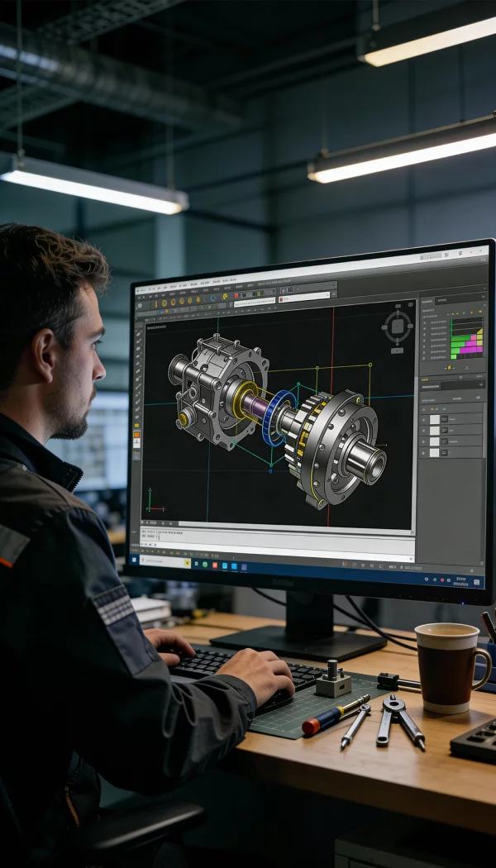Viewport: 496px width, 868px height.
Task: Click the top arrow of the navigation wheel
Action: tap(398, 312)
